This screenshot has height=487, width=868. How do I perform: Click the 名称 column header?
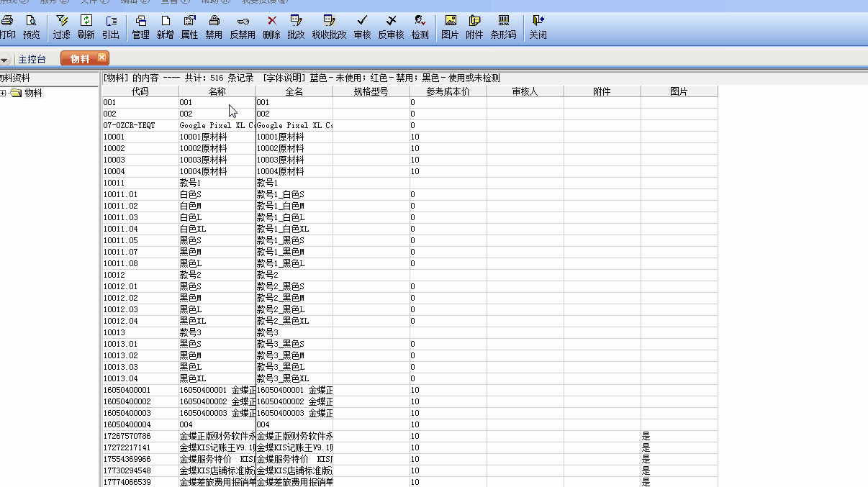point(217,91)
